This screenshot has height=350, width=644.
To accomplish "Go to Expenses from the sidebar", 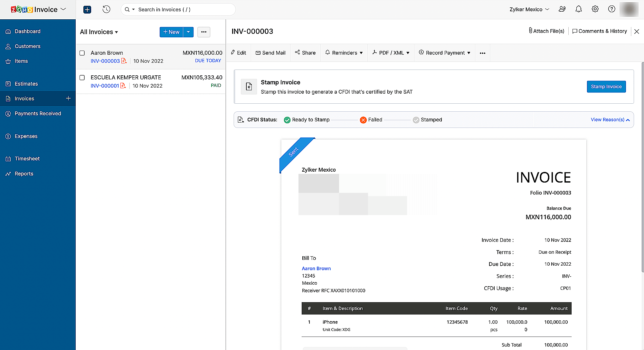I will tap(26, 136).
